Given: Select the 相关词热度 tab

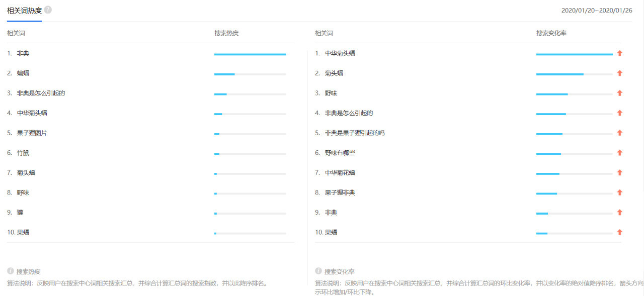Looking at the screenshot, I should point(24,10).
